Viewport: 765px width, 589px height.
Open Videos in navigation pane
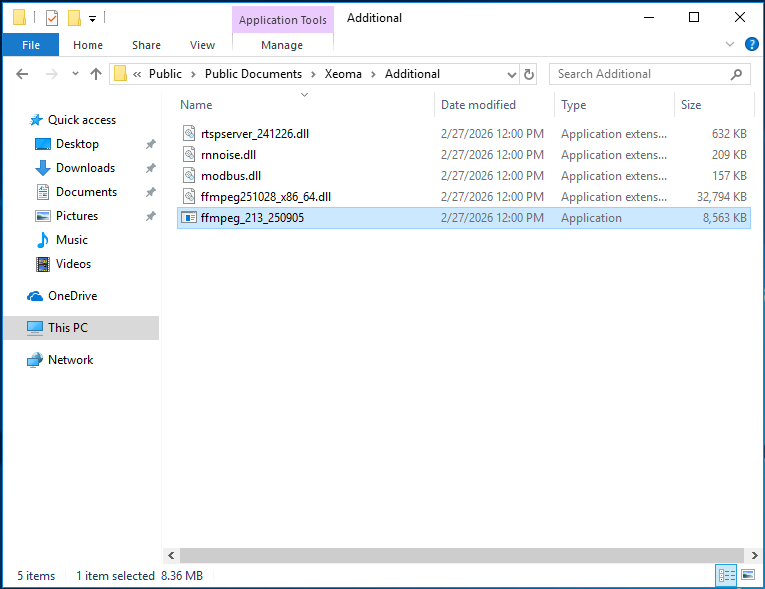click(x=73, y=264)
